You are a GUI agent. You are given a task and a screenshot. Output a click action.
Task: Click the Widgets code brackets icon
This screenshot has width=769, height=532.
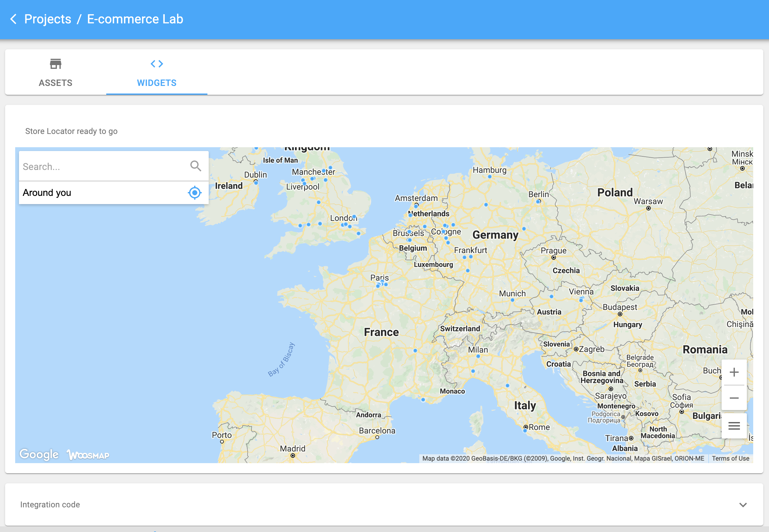(x=157, y=64)
